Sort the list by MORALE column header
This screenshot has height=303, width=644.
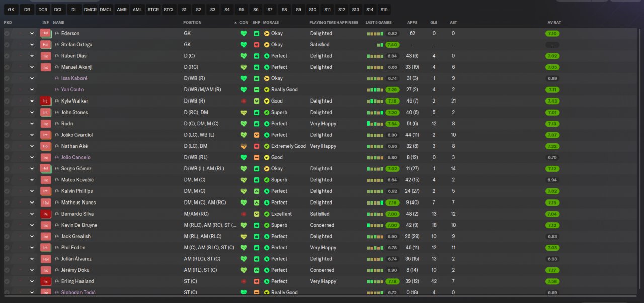[x=271, y=23]
